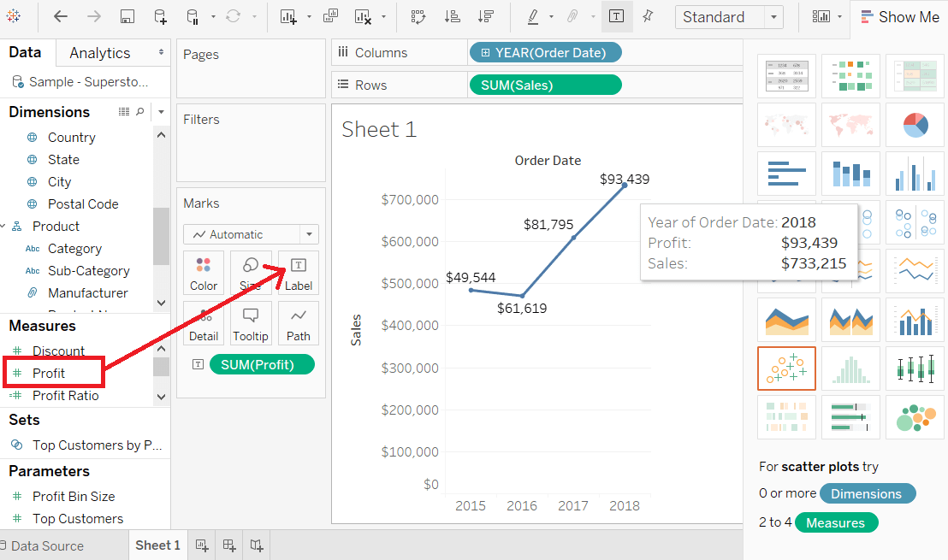This screenshot has height=560, width=948.
Task: Click the show/hide cards toolbar icon
Action: [x=821, y=16]
